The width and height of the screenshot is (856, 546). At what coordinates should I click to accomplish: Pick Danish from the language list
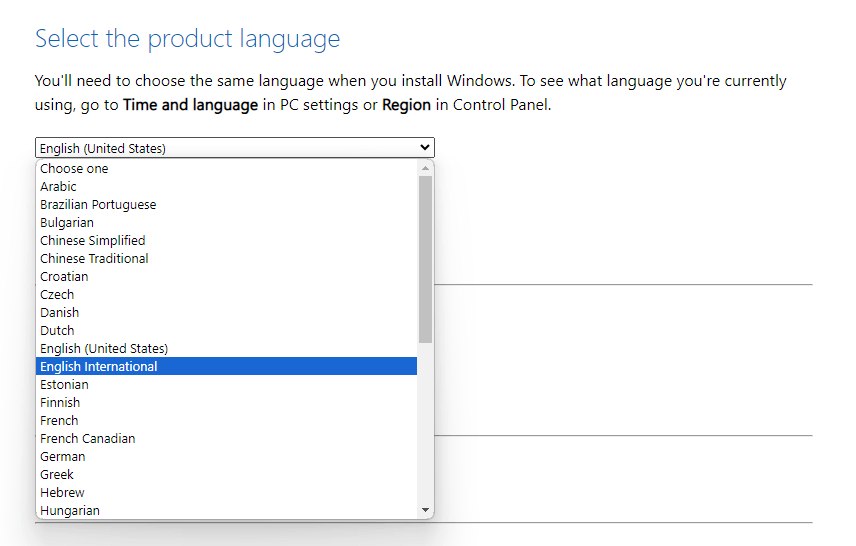227,313
